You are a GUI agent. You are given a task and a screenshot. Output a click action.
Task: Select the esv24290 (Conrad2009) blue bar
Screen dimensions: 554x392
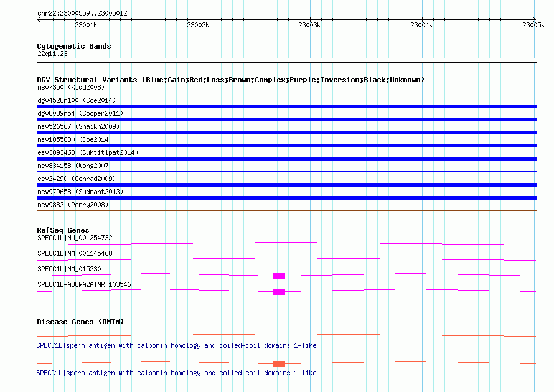point(286,185)
